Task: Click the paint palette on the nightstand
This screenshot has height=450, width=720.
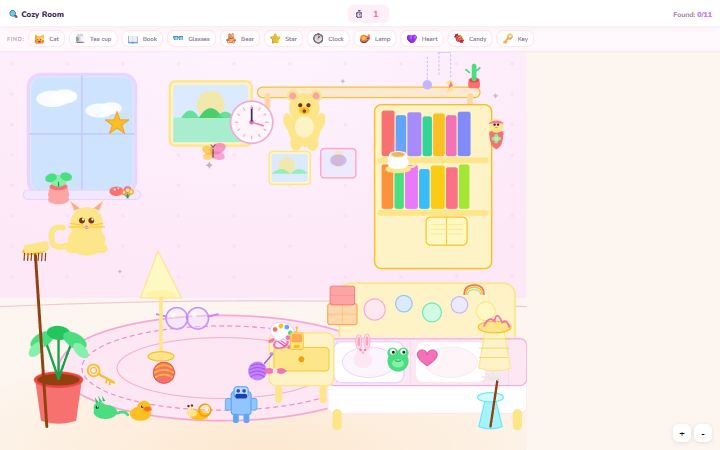Action: [x=281, y=331]
